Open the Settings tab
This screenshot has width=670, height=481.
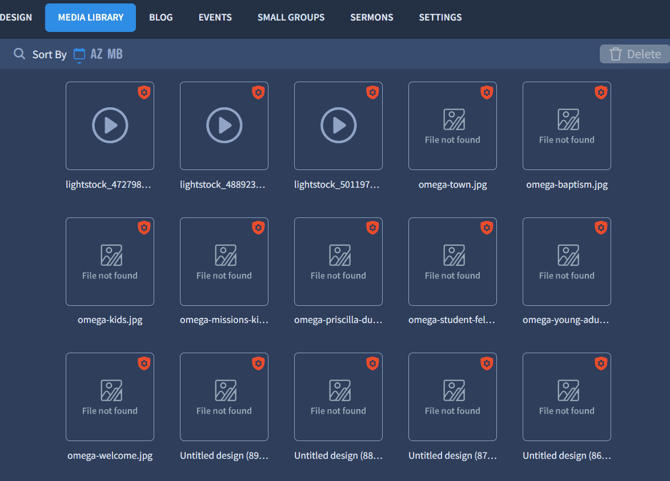pyautogui.click(x=440, y=17)
